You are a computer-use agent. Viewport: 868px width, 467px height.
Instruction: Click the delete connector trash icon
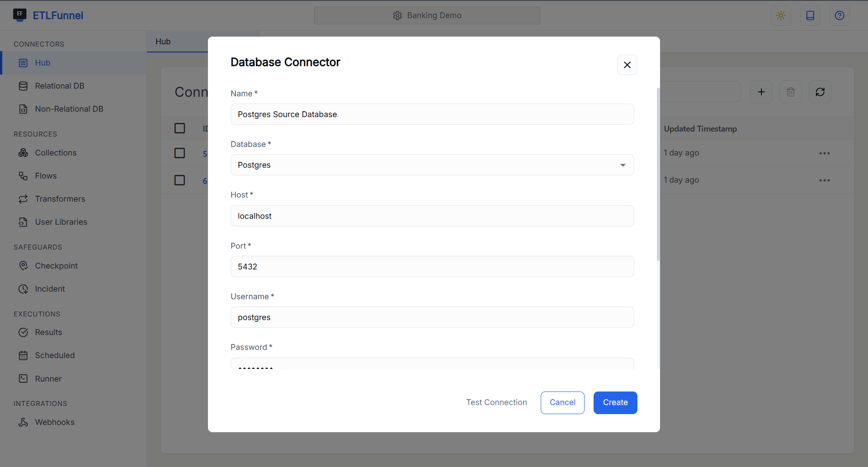790,92
